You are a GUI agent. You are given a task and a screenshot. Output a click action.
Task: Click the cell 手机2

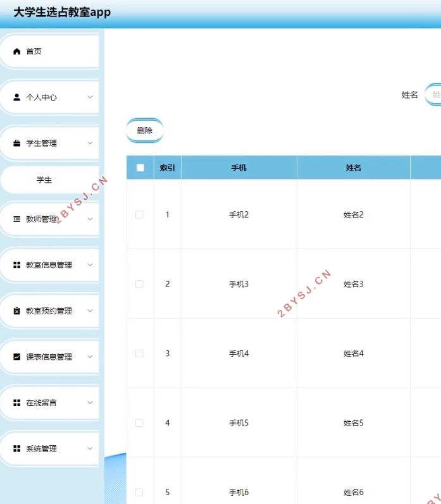point(239,215)
